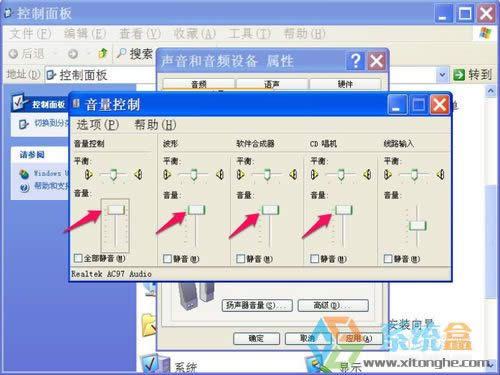Click right speaker icon of 波形 balance

coord(220,175)
